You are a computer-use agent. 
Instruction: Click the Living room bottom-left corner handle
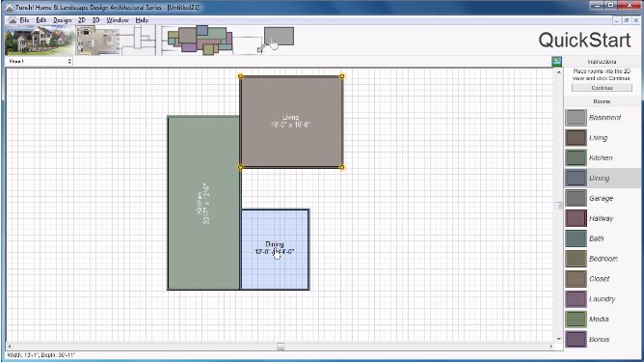[240, 167]
